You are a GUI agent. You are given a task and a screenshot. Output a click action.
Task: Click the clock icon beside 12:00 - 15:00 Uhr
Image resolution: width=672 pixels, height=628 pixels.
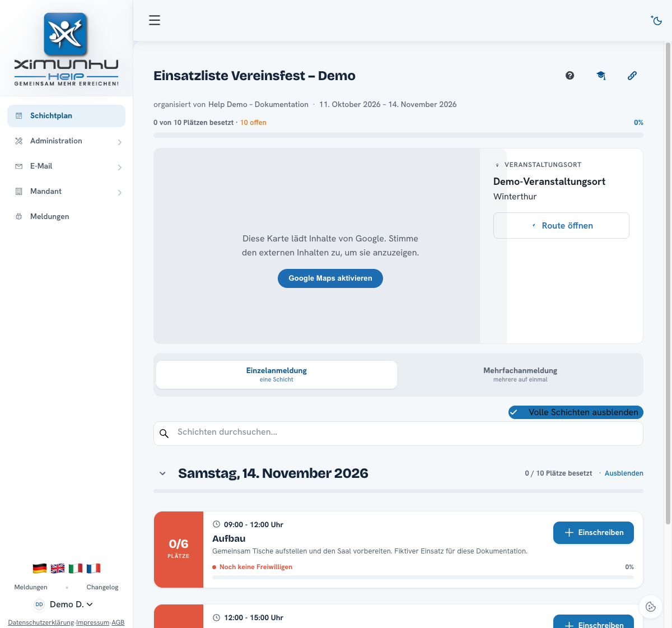click(216, 617)
